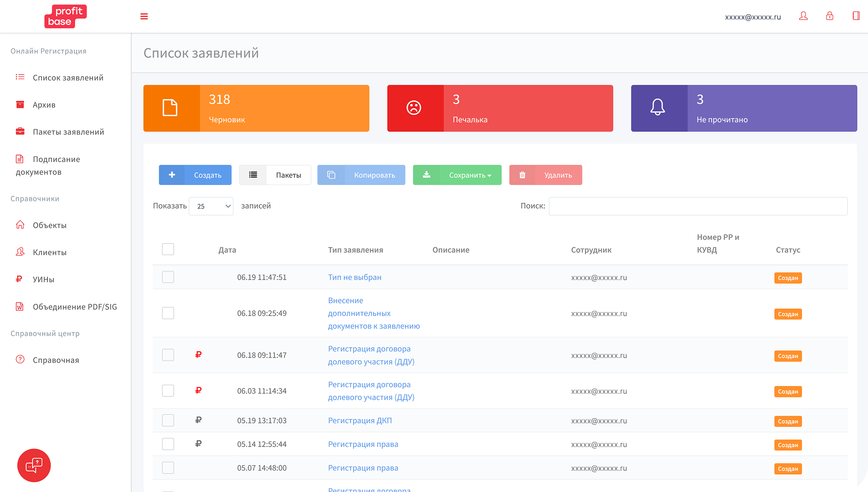Viewport: 868px width, 492px height.
Task: Open Список заявлений in the sidebar
Action: tap(68, 78)
